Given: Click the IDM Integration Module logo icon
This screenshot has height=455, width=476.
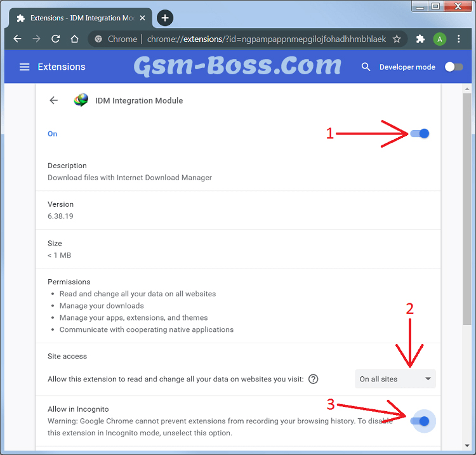Looking at the screenshot, I should pos(81,100).
